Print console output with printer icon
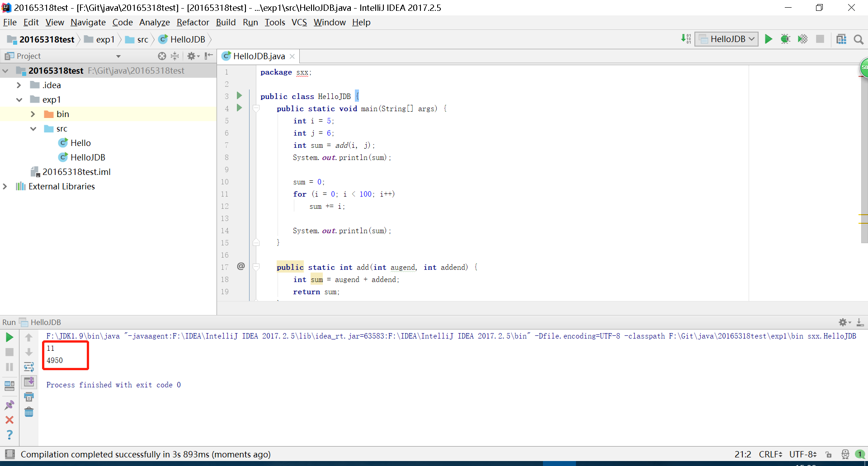Screen dimensions: 868x466 point(29,397)
